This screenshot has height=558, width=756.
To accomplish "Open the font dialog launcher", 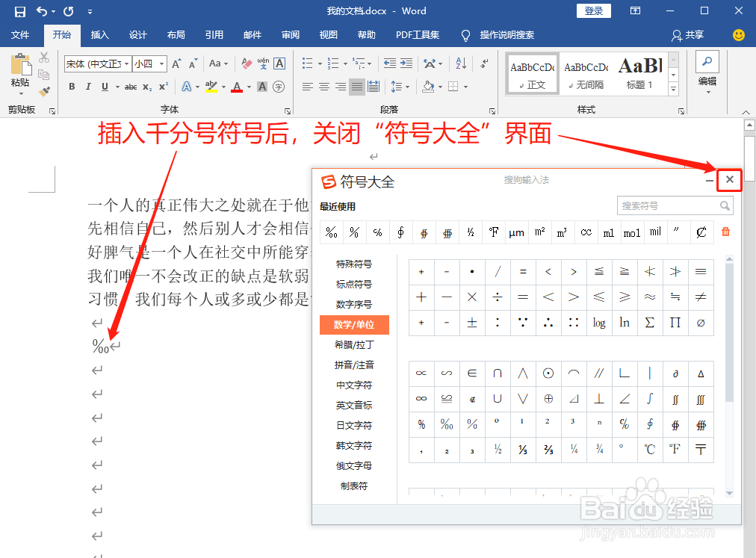I will 288,111.
